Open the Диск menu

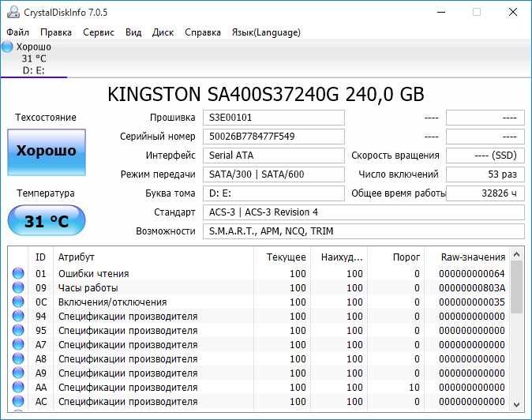coord(163,32)
